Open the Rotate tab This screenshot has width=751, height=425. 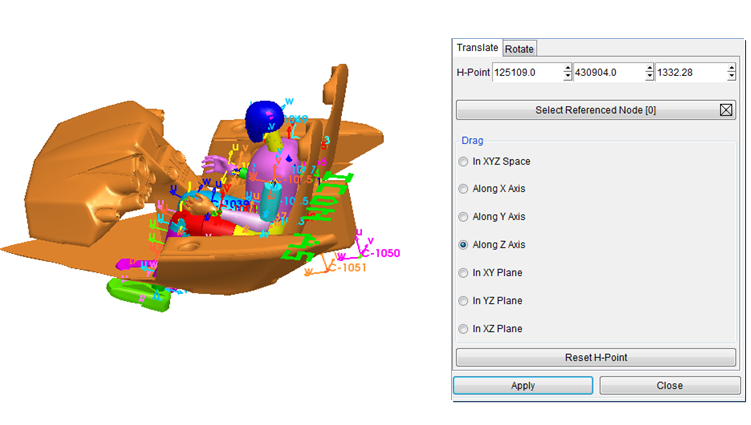(x=519, y=49)
